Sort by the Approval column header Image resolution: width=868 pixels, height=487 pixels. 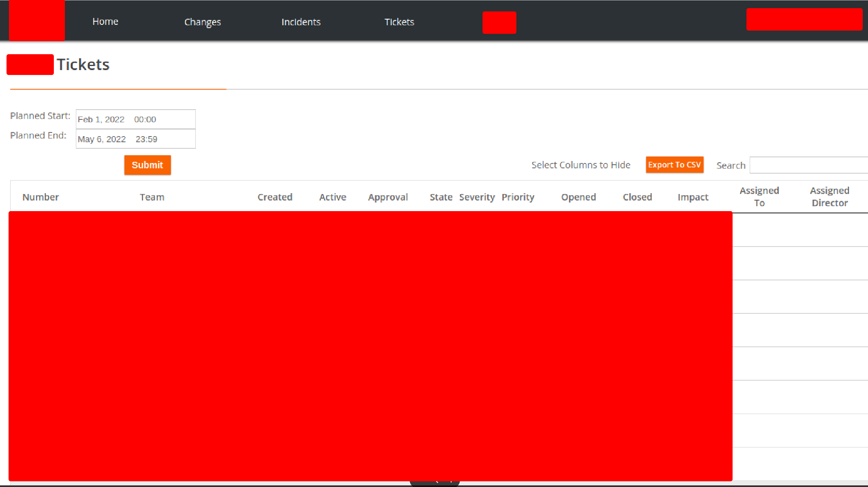point(387,197)
